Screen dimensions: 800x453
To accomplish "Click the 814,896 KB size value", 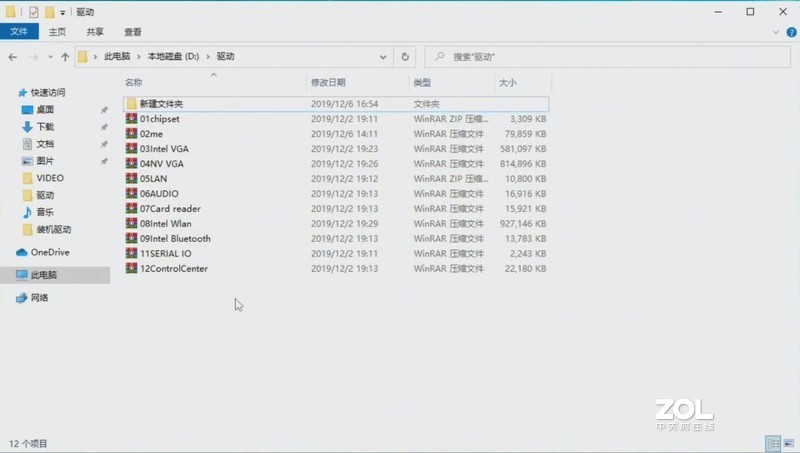I will (x=523, y=163).
